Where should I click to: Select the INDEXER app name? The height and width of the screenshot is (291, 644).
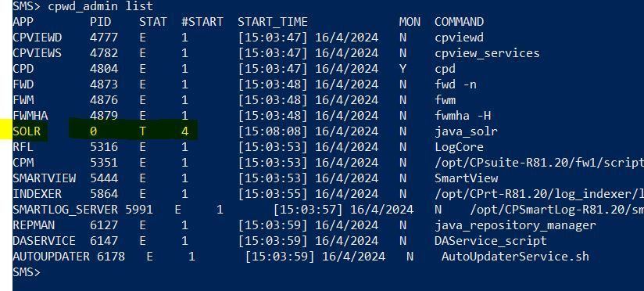coord(38,193)
